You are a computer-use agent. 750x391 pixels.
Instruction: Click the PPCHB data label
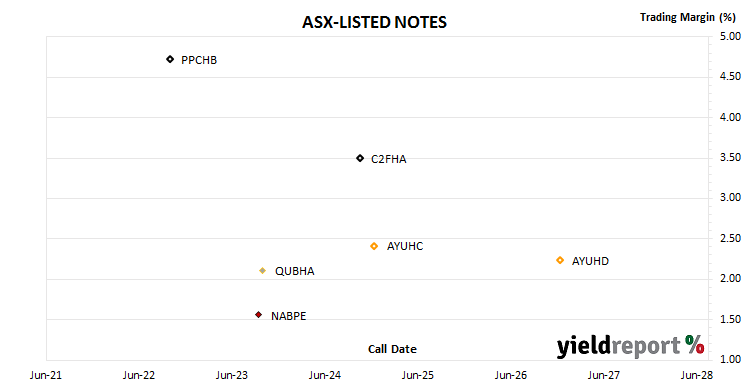(199, 60)
